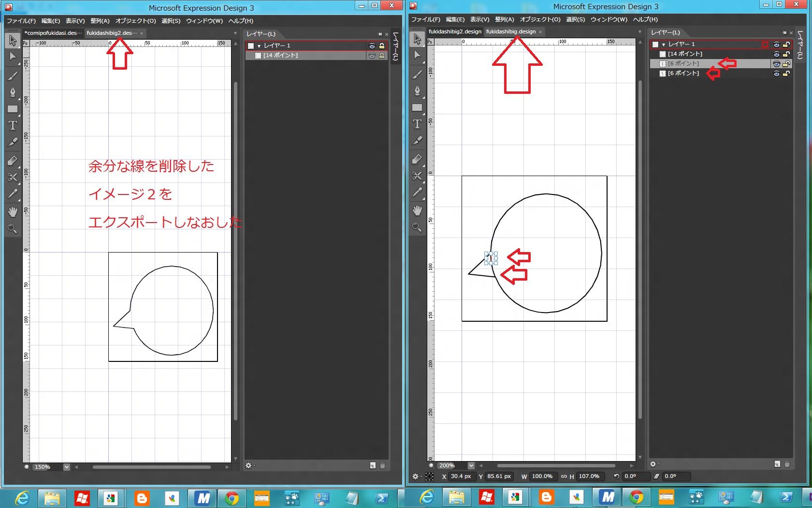Open 表示(V) menu in right window

pyautogui.click(x=479, y=19)
